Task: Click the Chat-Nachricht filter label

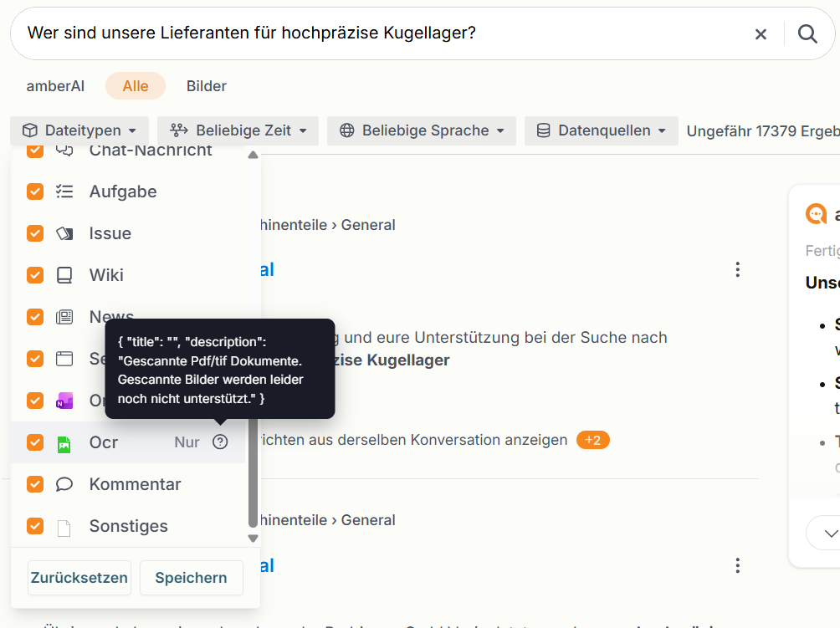Action: coord(151,150)
